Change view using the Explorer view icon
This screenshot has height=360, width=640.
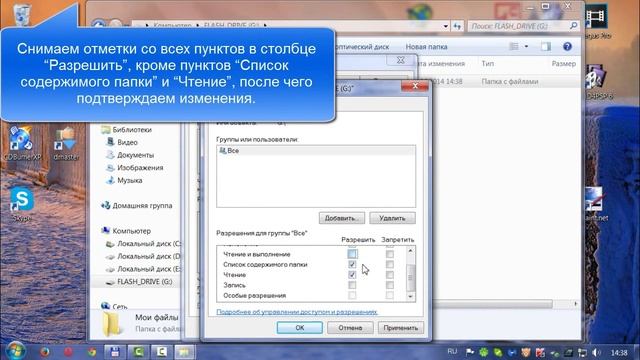point(514,47)
